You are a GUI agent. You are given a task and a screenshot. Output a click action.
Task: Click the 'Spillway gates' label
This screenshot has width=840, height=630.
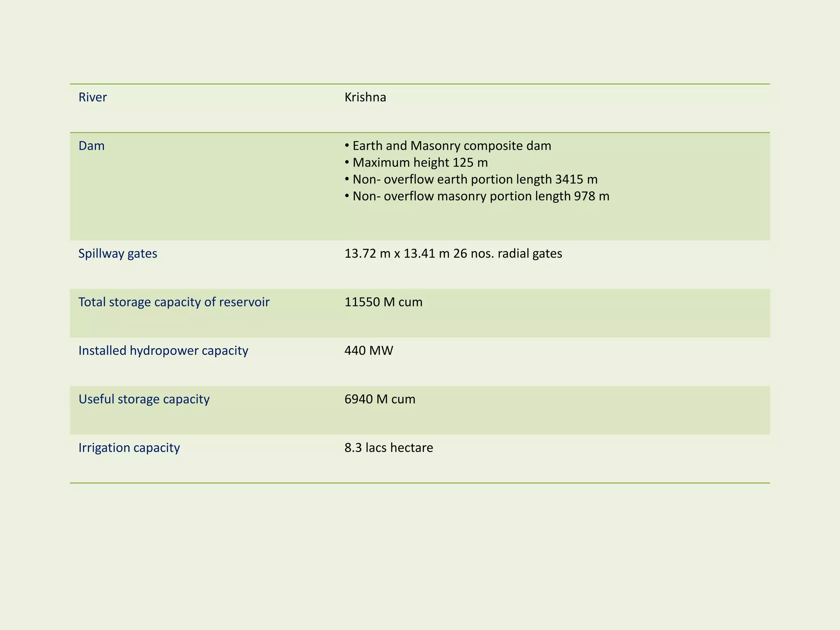tap(118, 253)
